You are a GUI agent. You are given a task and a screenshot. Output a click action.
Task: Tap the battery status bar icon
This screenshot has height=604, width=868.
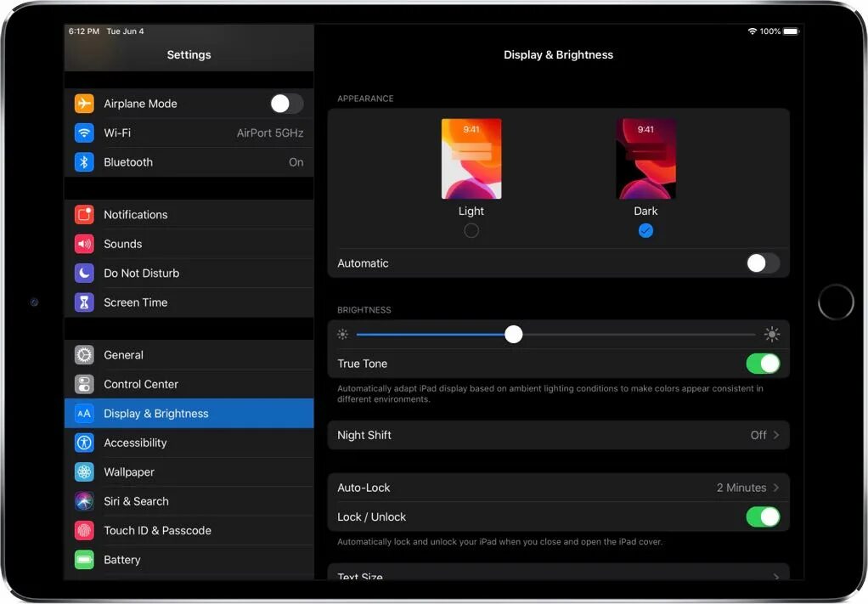click(791, 31)
